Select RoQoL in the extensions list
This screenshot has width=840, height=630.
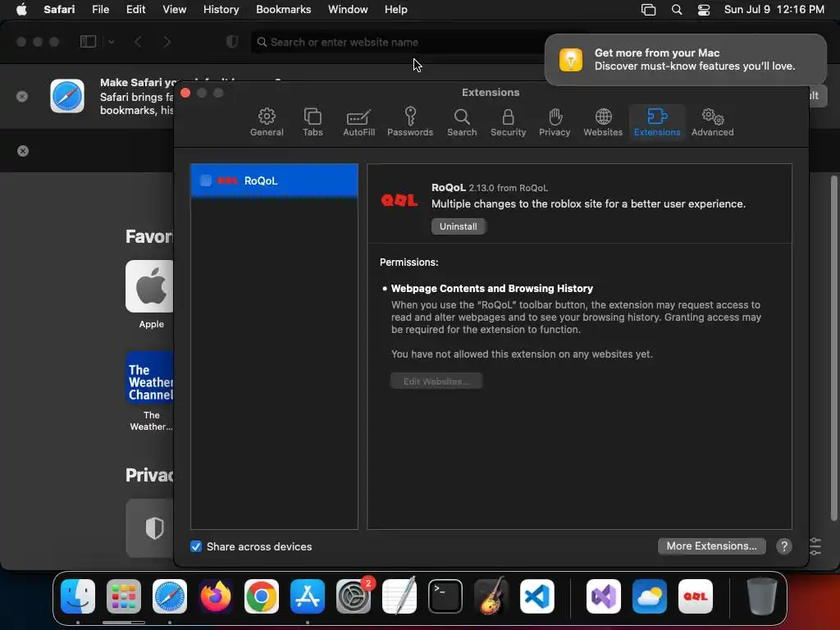(x=274, y=180)
